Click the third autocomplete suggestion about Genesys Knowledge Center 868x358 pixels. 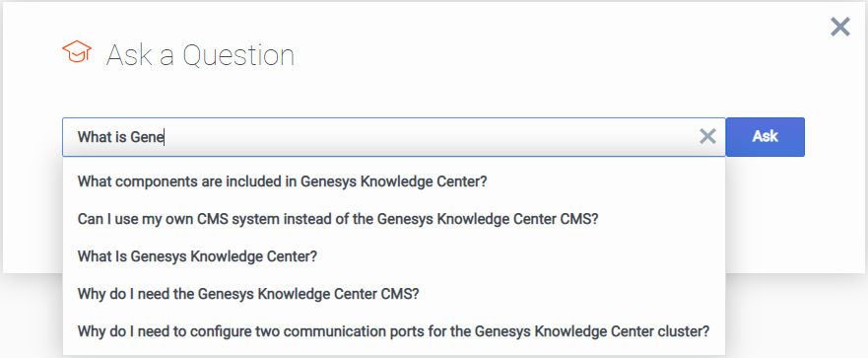(x=393, y=256)
